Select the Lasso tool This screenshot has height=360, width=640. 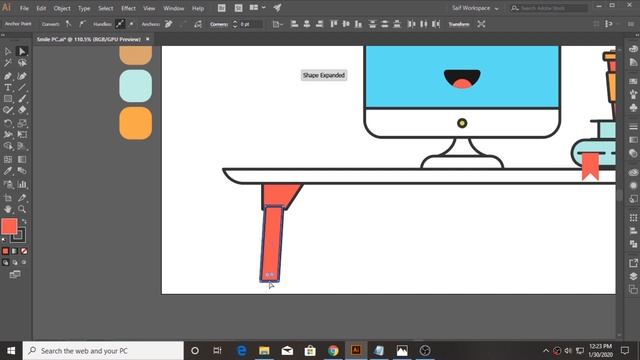click(22, 63)
